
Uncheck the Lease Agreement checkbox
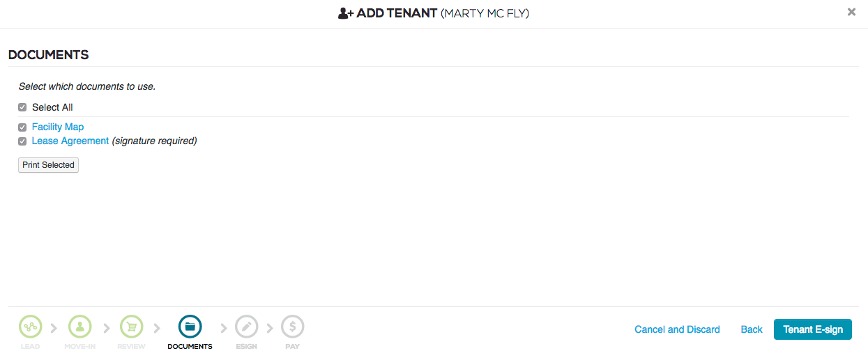coord(22,141)
